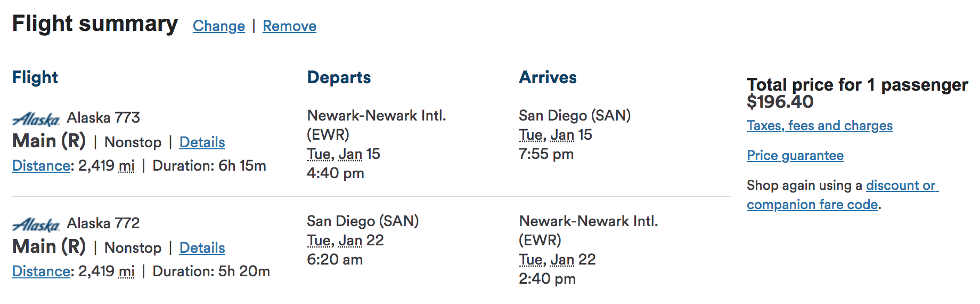Click the 'mi' abbreviation on flight 772
The image size is (980, 304).
pyautogui.click(x=126, y=271)
